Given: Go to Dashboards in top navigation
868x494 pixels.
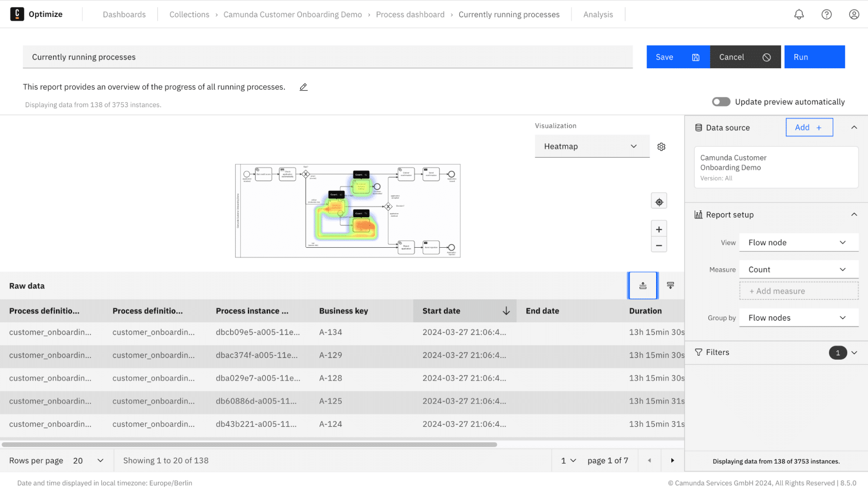Looking at the screenshot, I should tap(124, 14).
